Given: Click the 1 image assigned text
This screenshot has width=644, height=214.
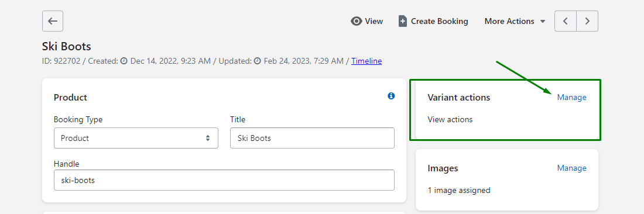Looking at the screenshot, I should point(459,190).
